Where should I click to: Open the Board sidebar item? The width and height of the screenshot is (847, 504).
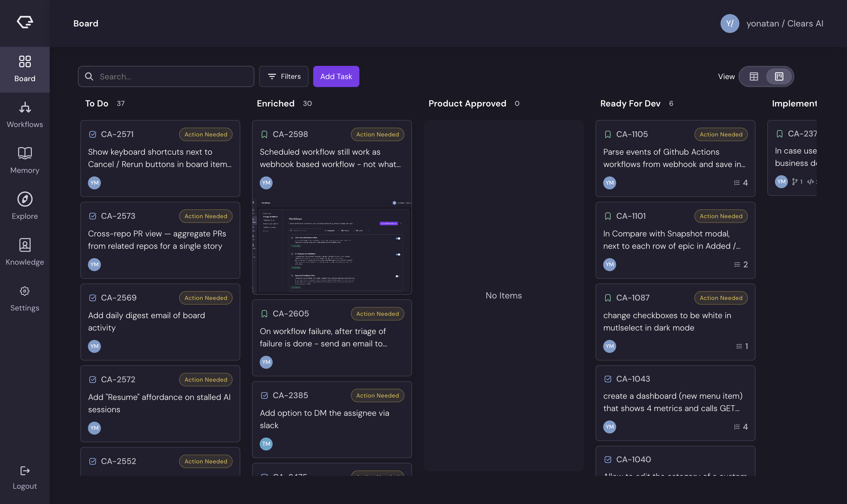(x=25, y=69)
